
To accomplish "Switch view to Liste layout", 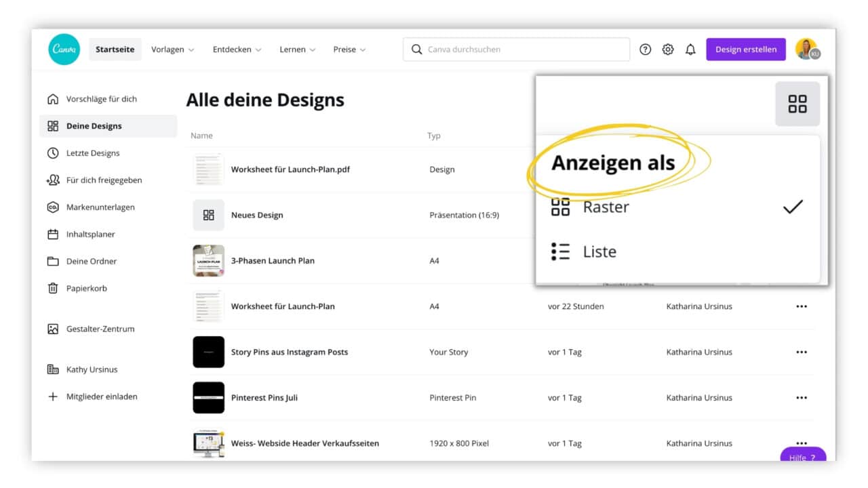I will [x=599, y=251].
